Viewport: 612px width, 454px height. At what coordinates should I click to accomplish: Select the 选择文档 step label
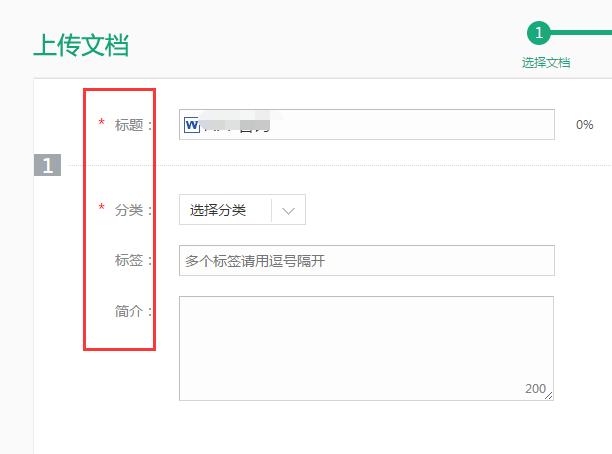pos(545,62)
